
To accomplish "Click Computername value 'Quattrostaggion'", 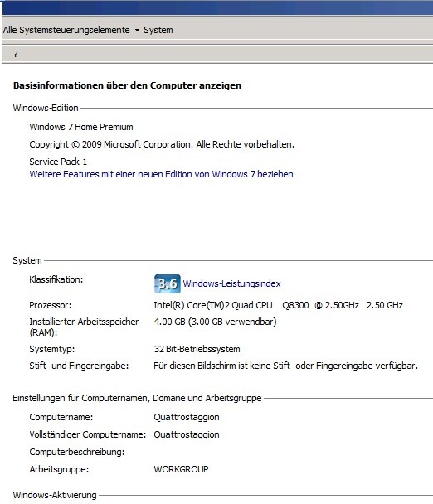I will pyautogui.click(x=187, y=417).
